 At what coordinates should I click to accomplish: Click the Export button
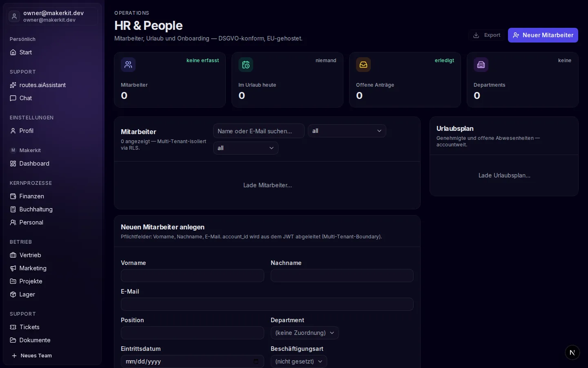487,35
